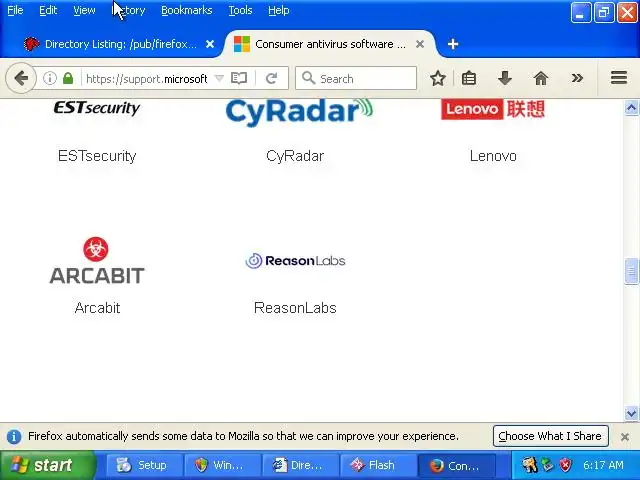Switch to the Setup taskbar window
Image resolution: width=640 pixels, height=480 pixels.
(144, 465)
